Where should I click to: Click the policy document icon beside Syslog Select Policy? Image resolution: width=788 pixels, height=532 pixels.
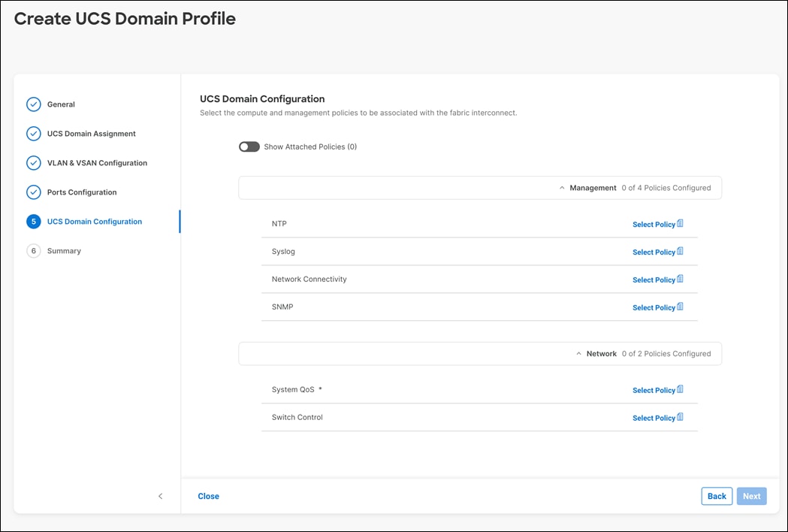[681, 250]
